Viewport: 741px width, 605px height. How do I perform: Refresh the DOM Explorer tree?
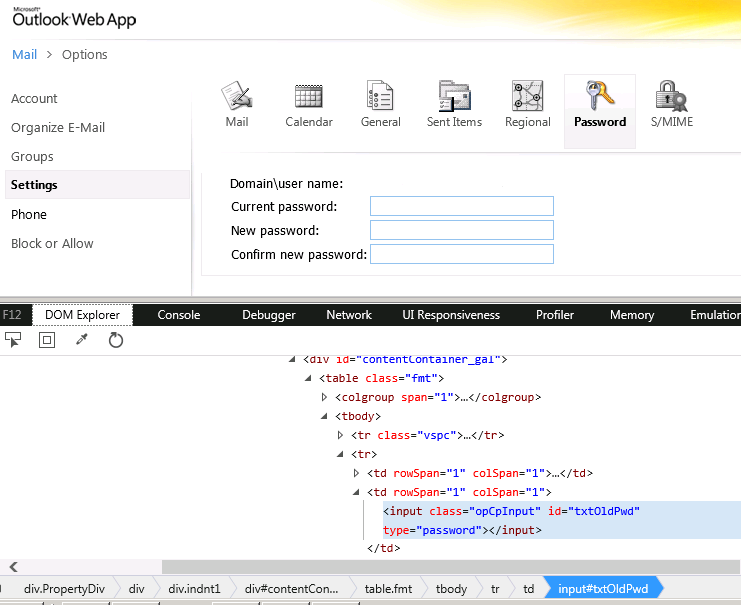116,340
